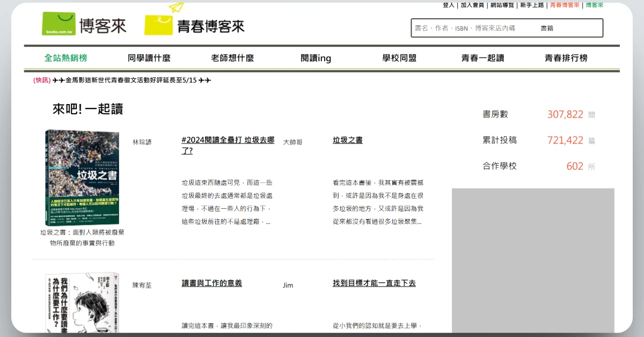The image size is (644, 337).
Task: Open the 網站導覽 link
Action: coord(502,5)
